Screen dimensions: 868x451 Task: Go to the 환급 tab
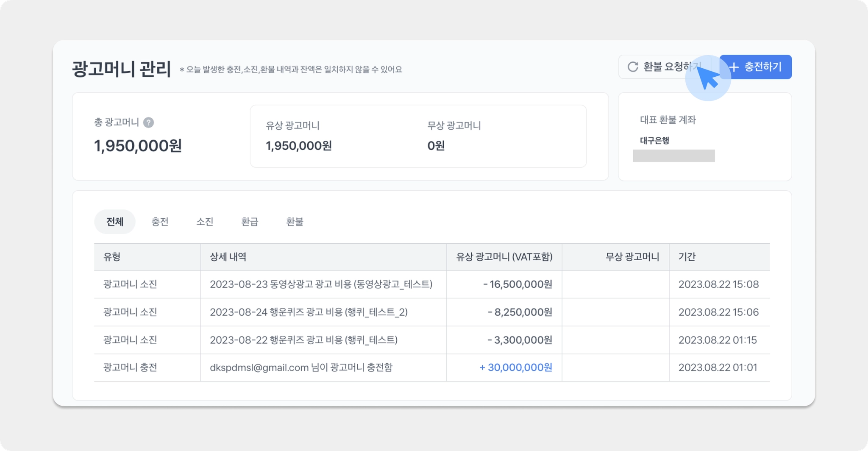[250, 222]
